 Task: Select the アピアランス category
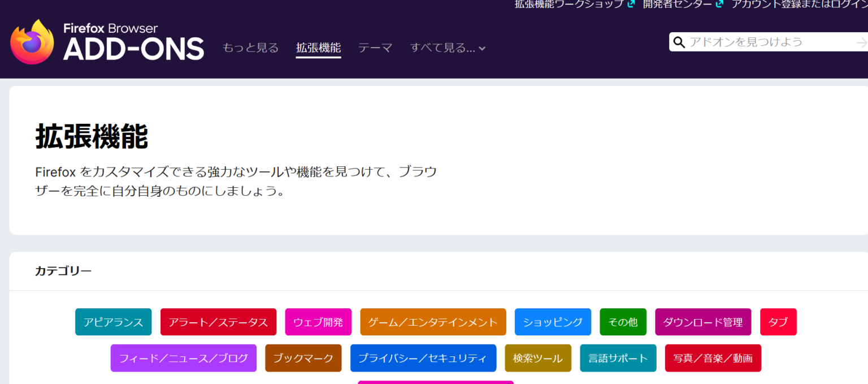click(113, 322)
